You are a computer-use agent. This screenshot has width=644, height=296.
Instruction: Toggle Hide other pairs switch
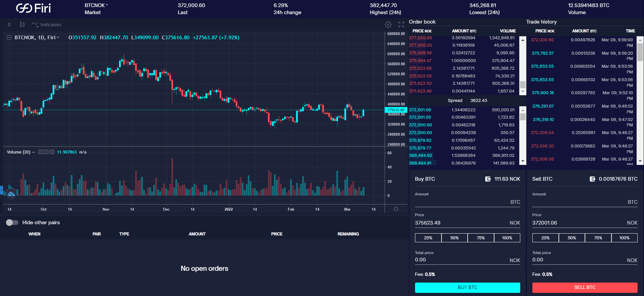pos(12,223)
